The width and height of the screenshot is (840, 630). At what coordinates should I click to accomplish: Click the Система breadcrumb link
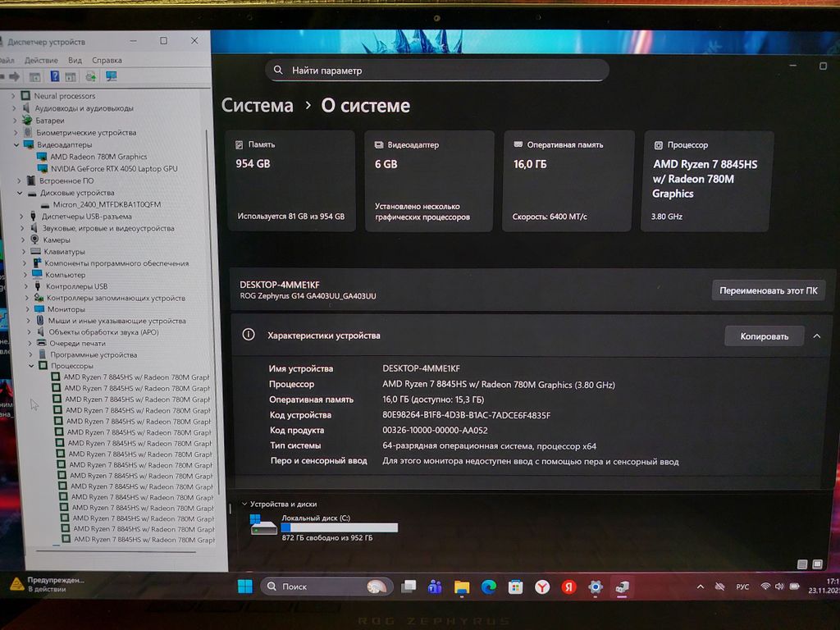click(x=257, y=106)
